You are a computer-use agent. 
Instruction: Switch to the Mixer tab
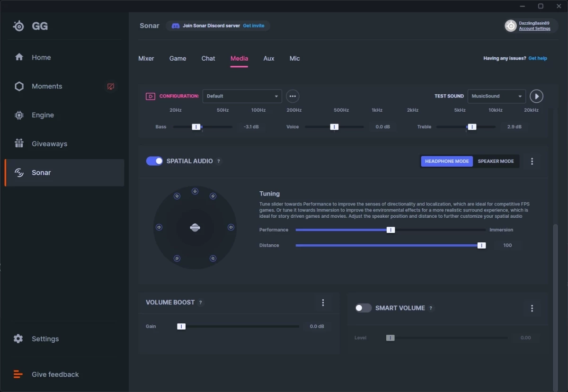coord(146,59)
